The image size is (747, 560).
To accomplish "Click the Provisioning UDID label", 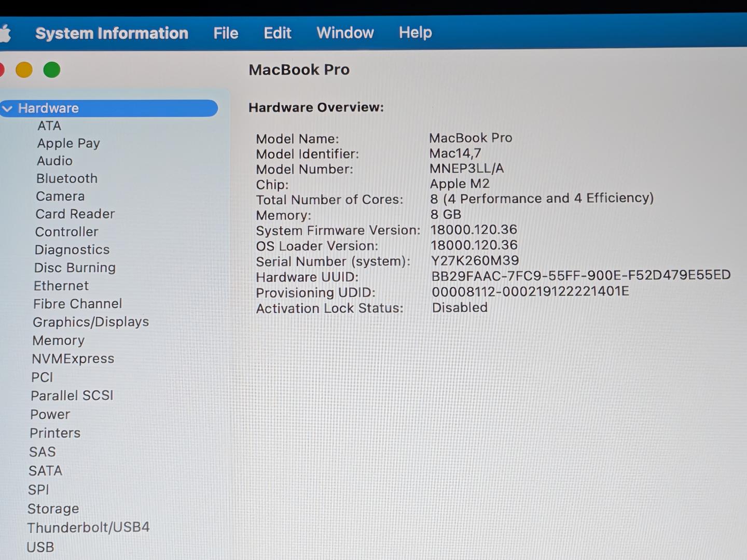I will 315,292.
